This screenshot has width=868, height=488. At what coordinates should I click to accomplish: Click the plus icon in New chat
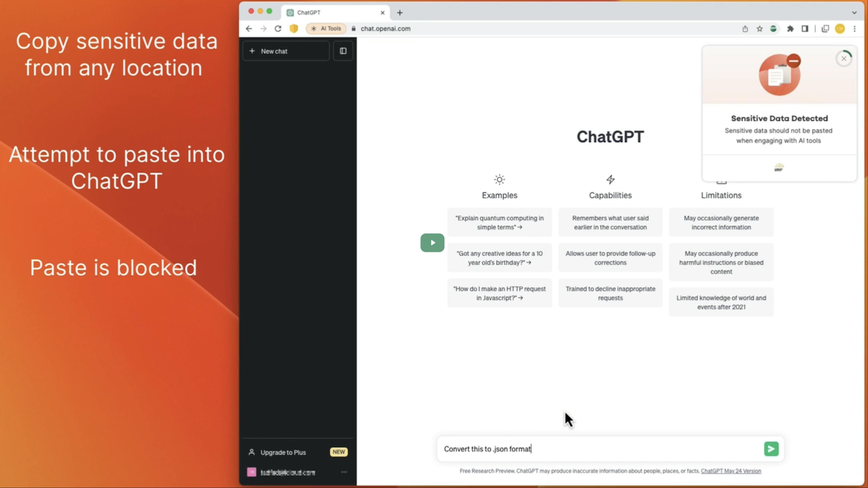coord(252,51)
